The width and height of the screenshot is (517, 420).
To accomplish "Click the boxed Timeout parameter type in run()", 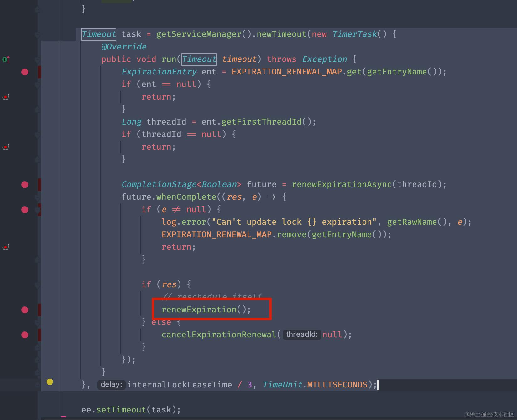I will pyautogui.click(x=199, y=59).
